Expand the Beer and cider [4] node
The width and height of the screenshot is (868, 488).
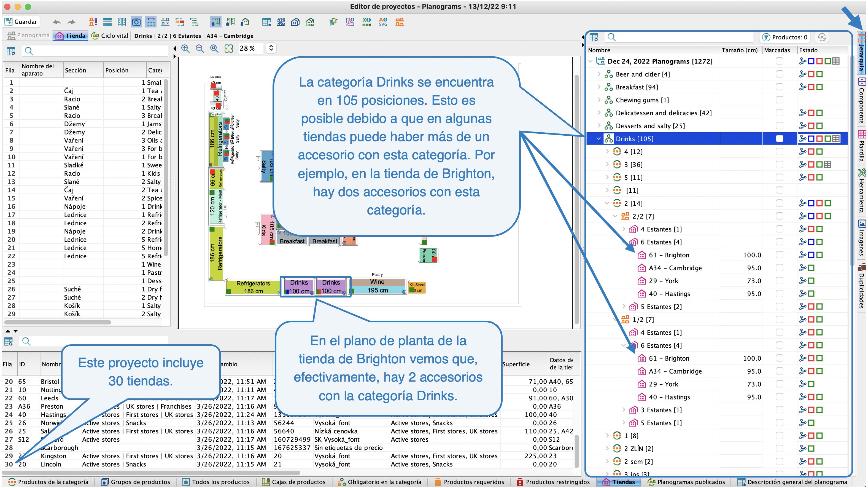599,74
